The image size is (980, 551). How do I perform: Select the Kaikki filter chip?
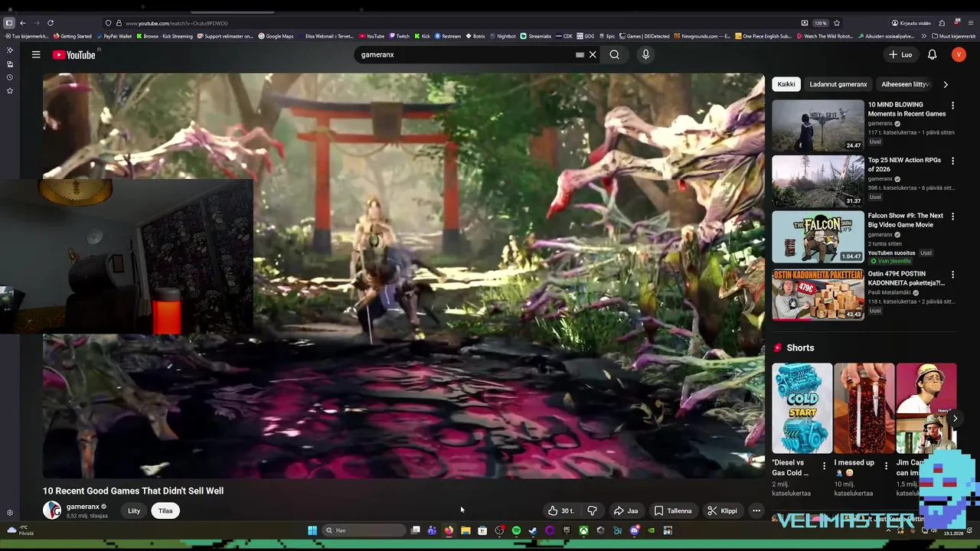coord(786,84)
